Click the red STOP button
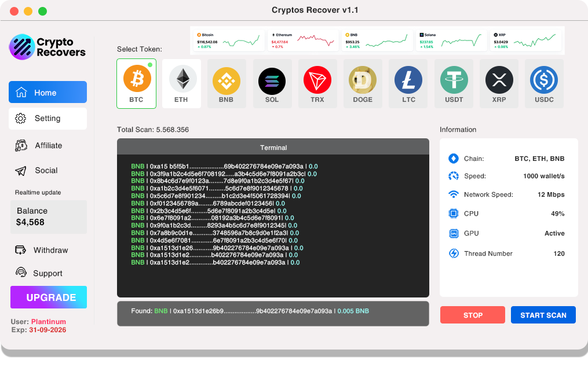This screenshot has width=588, height=375. click(473, 315)
